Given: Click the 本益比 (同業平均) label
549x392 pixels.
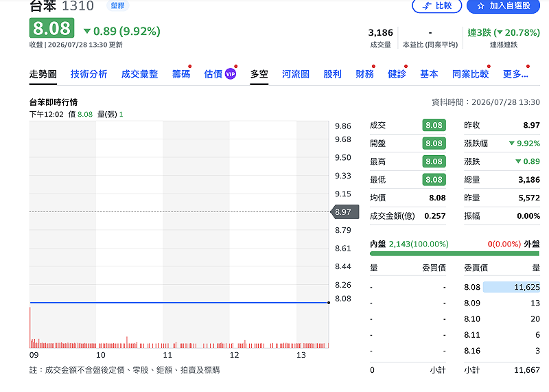Looking at the screenshot, I should [x=430, y=45].
